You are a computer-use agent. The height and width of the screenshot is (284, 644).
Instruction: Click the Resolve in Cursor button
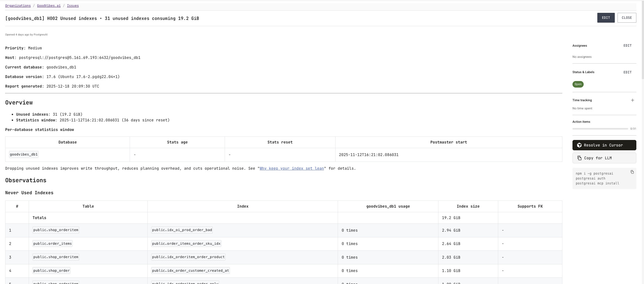point(604,145)
